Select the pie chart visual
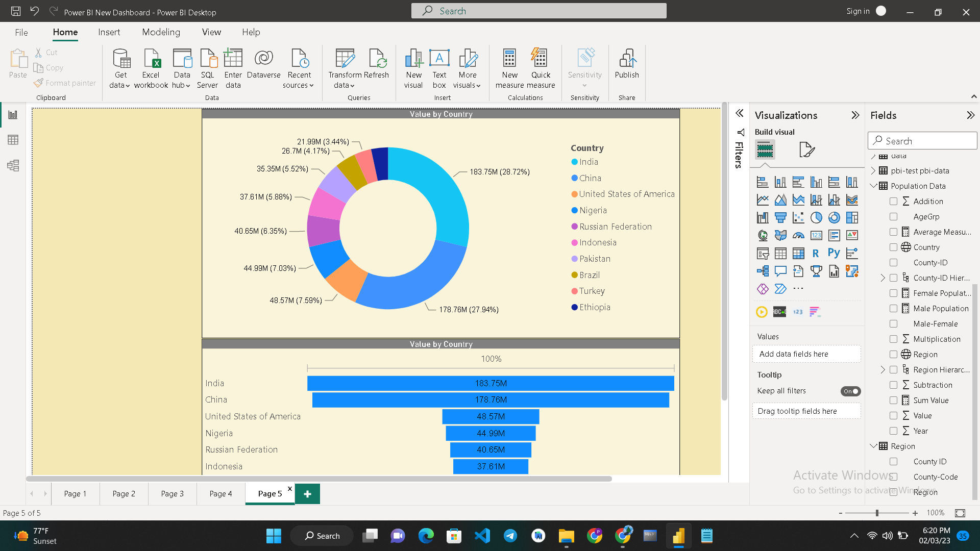Image resolution: width=980 pixels, height=551 pixels. click(816, 217)
